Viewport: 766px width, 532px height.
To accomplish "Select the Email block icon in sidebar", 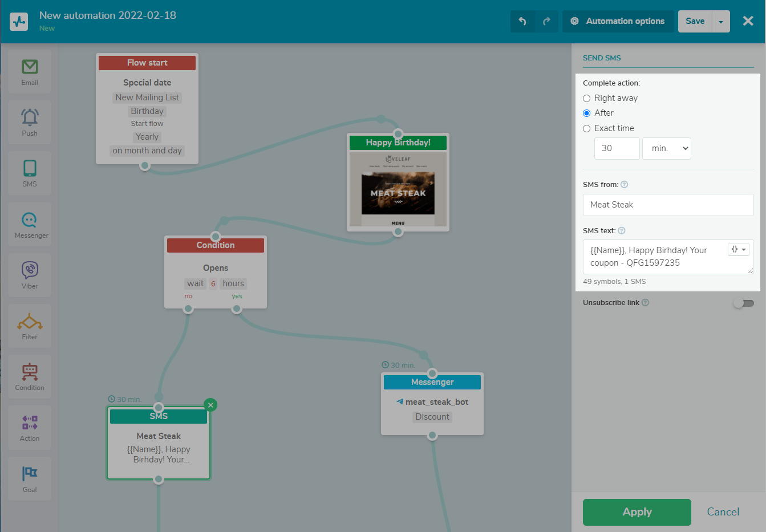I will point(30,71).
